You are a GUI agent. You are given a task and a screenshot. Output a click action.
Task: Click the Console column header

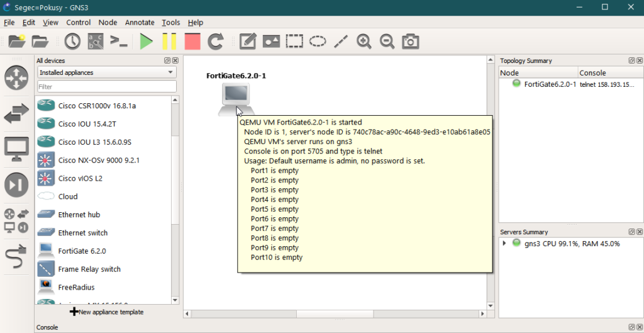tap(609, 73)
